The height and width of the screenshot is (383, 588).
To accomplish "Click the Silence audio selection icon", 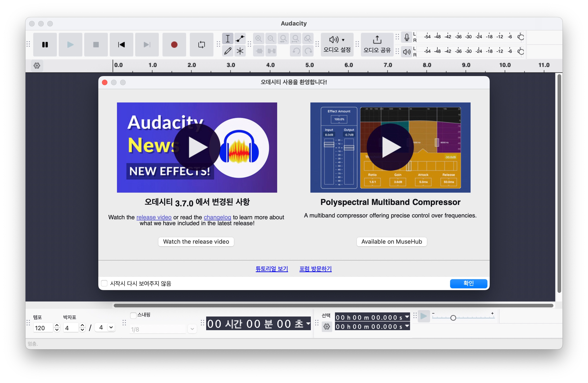I will 271,51.
